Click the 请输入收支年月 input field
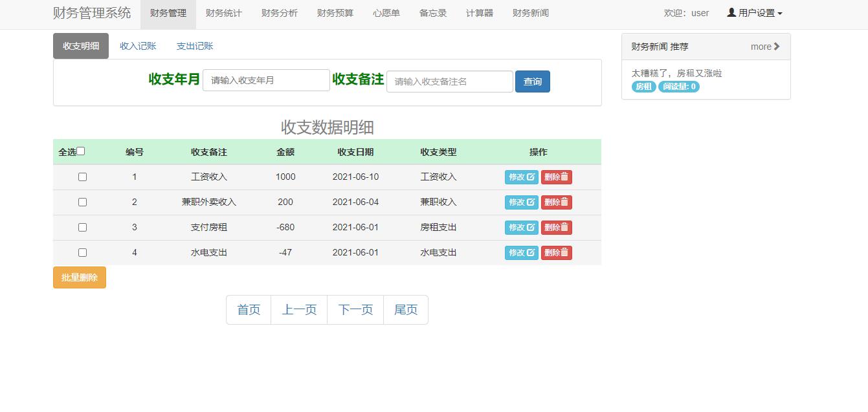 tap(266, 80)
